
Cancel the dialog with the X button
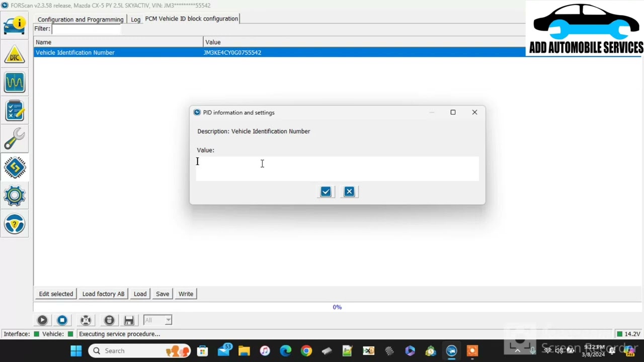[x=349, y=192]
